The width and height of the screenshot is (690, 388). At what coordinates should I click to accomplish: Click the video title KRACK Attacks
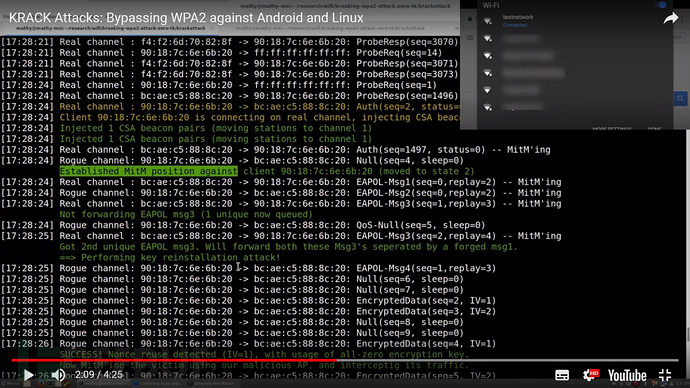(x=186, y=18)
